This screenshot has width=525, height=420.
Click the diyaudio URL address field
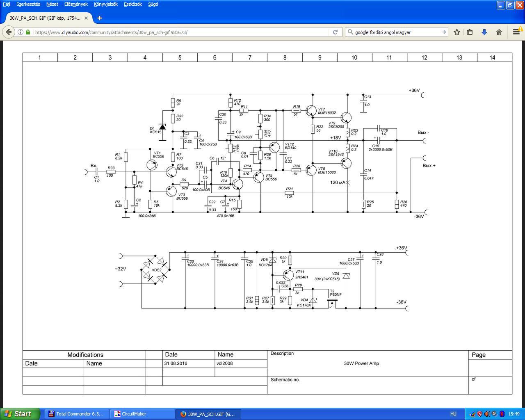point(180,32)
